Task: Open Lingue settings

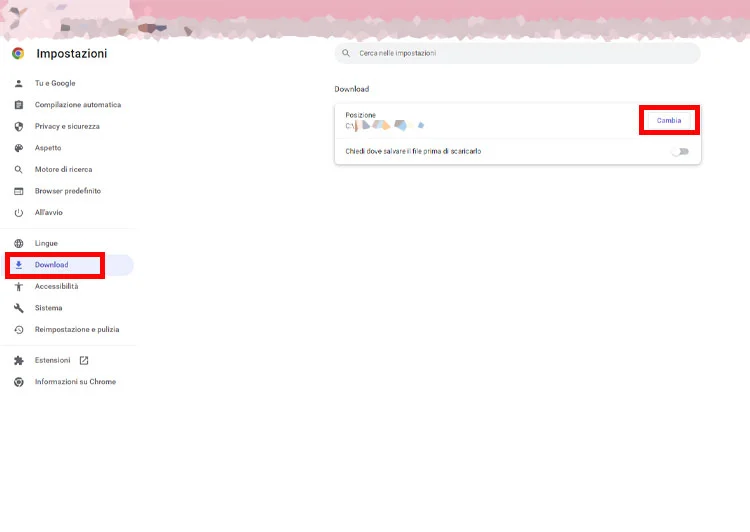Action: (46, 244)
